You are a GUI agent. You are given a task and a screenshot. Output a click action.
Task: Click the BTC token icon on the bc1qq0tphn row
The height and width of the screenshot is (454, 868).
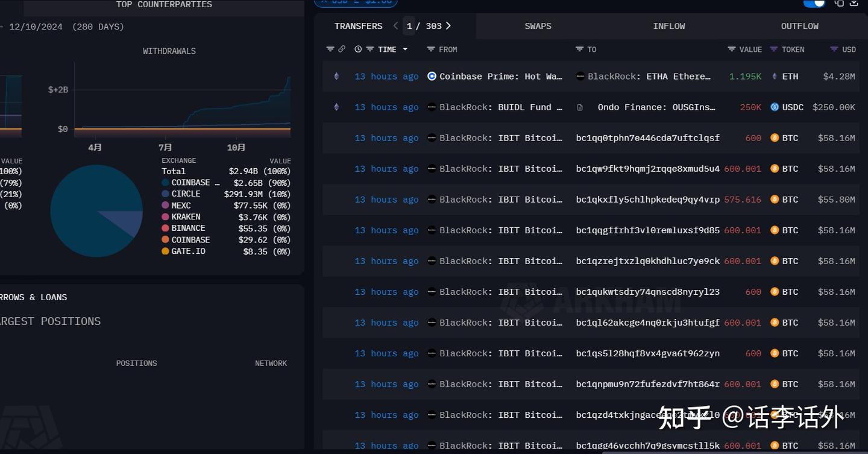click(x=775, y=138)
